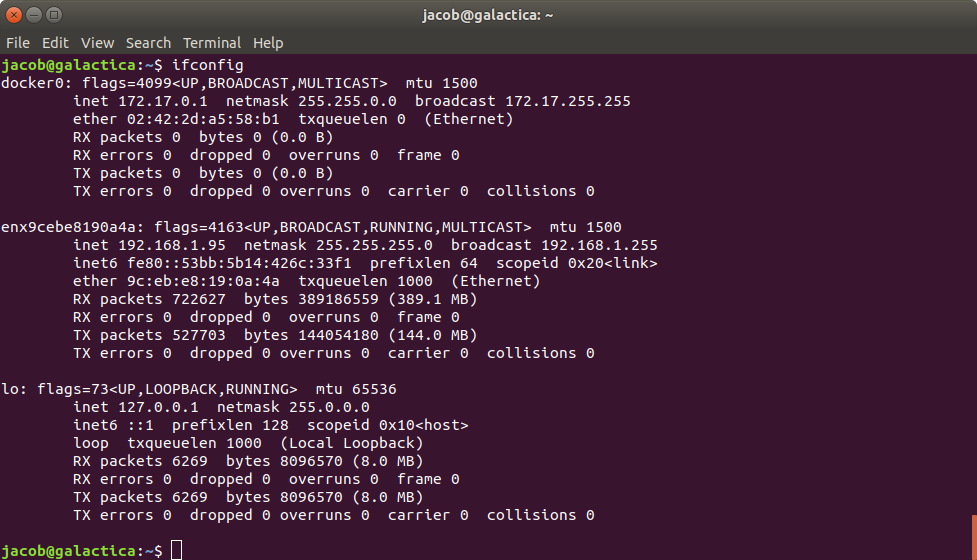The height and width of the screenshot is (560, 977).
Task: Maximize the terminal window
Action: (54, 15)
